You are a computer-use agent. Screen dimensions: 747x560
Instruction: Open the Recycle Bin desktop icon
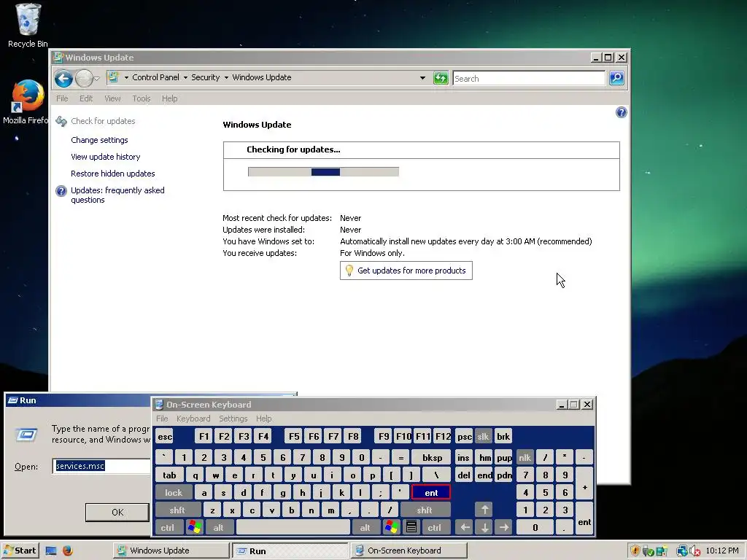pyautogui.click(x=28, y=26)
